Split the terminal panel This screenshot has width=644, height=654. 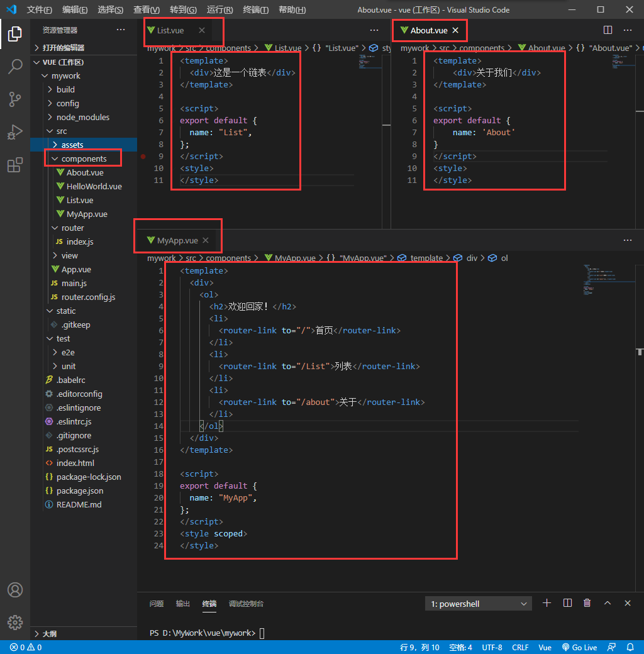click(567, 603)
